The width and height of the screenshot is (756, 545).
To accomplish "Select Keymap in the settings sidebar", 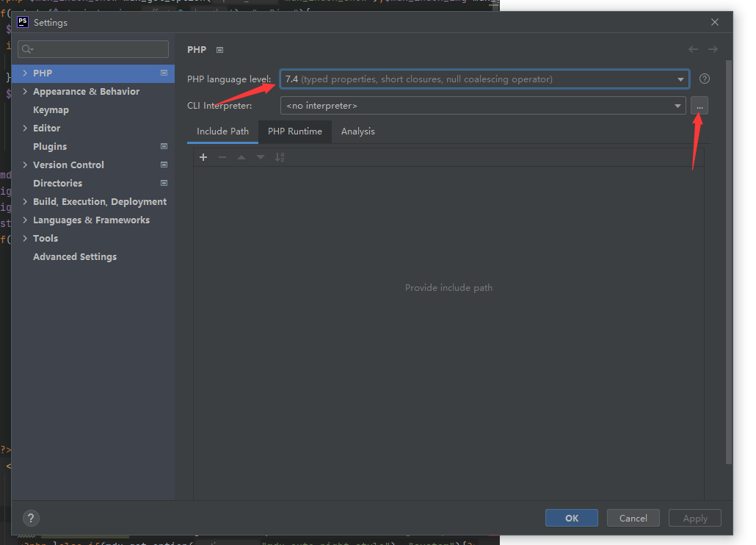I will coord(51,109).
